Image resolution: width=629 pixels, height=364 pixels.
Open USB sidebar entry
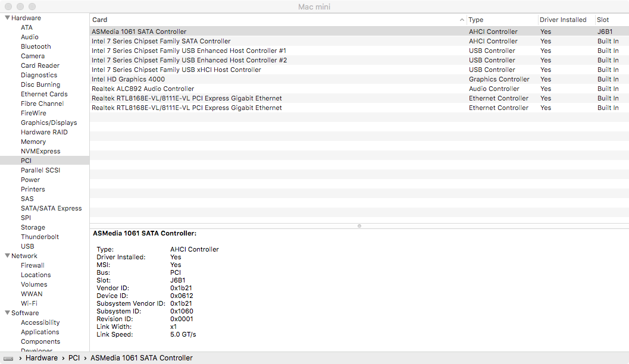coord(27,247)
